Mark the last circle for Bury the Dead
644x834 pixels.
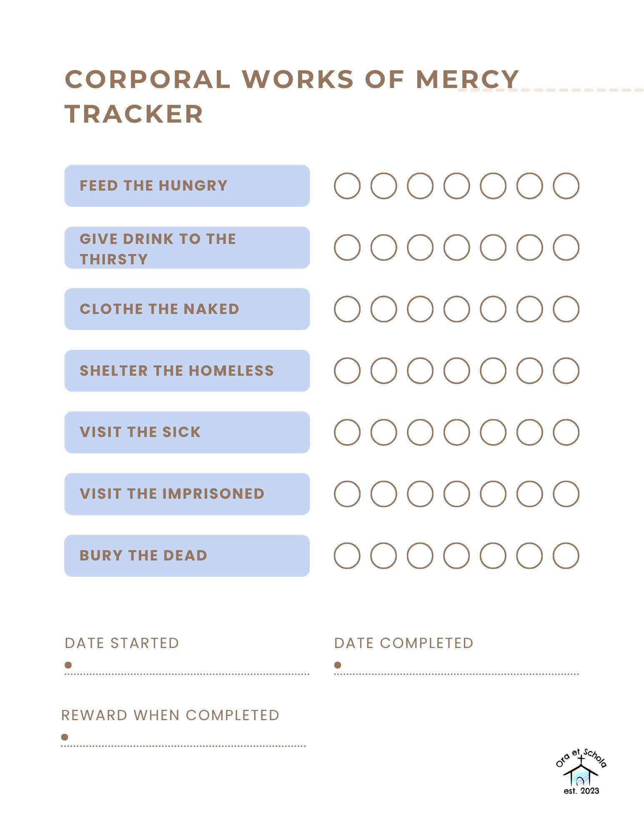[x=566, y=555]
